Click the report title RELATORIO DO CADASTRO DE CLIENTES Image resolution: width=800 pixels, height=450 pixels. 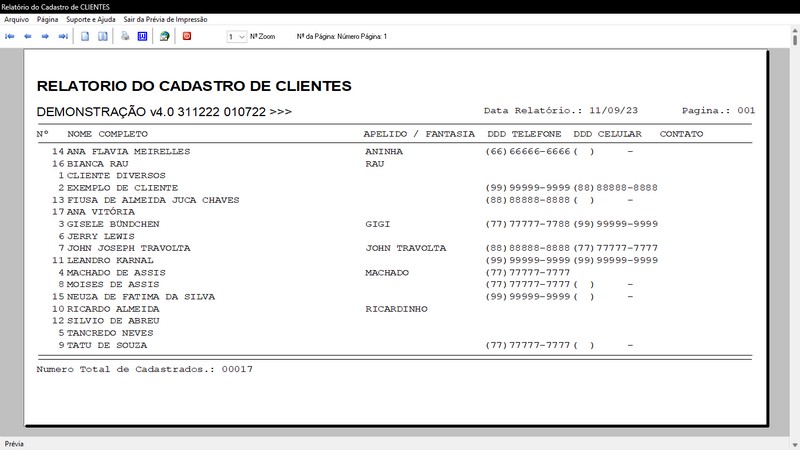click(x=194, y=86)
